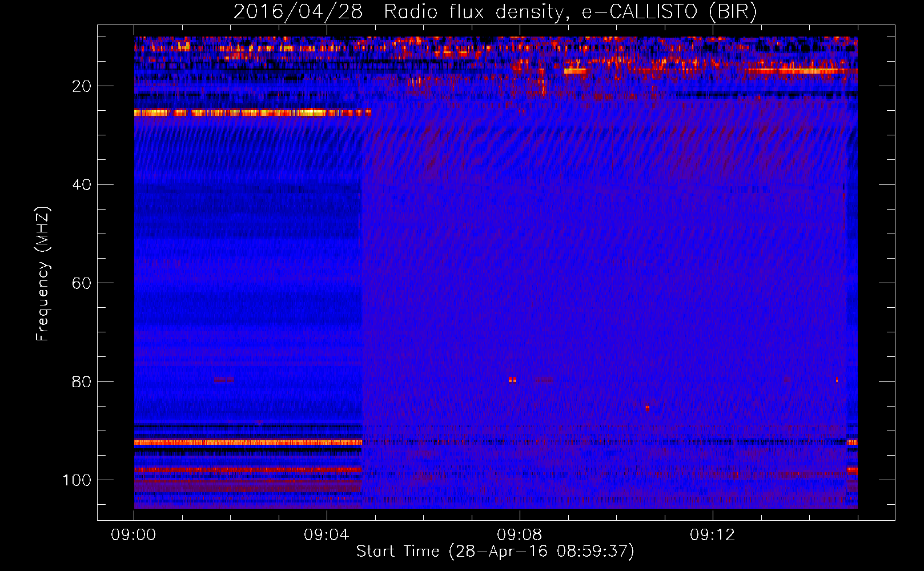Image resolution: width=924 pixels, height=571 pixels.
Task: Click the 'Start Time (28-Apr-16 08:59:37)' label
Action: (495, 551)
